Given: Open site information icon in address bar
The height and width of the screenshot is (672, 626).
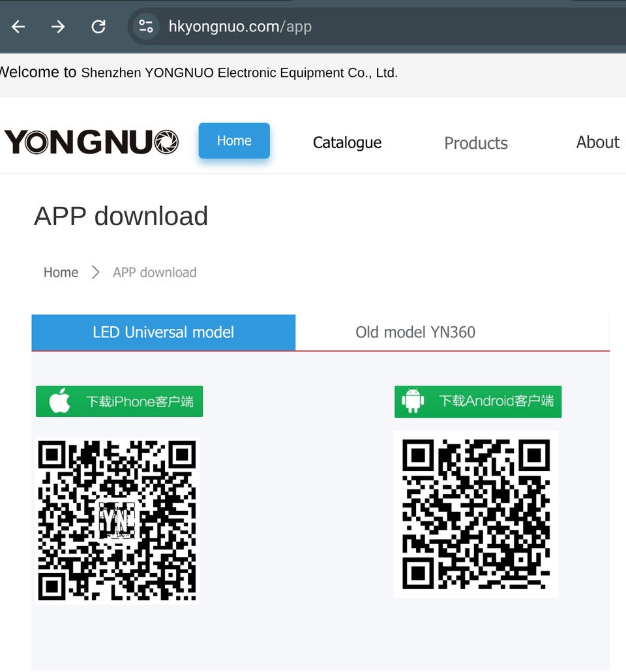Looking at the screenshot, I should point(146,27).
